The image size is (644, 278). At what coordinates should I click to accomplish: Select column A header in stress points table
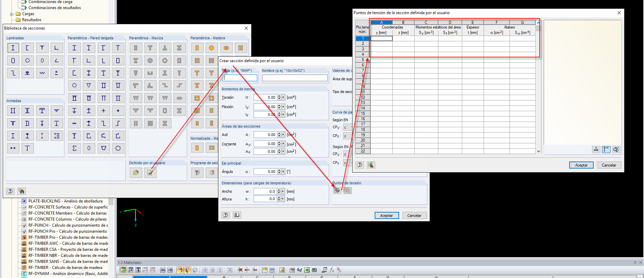[x=381, y=22]
